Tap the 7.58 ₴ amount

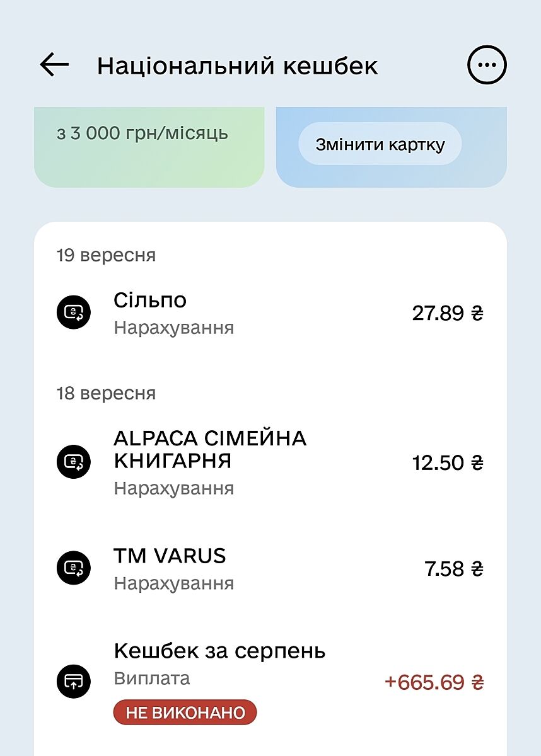tap(453, 570)
